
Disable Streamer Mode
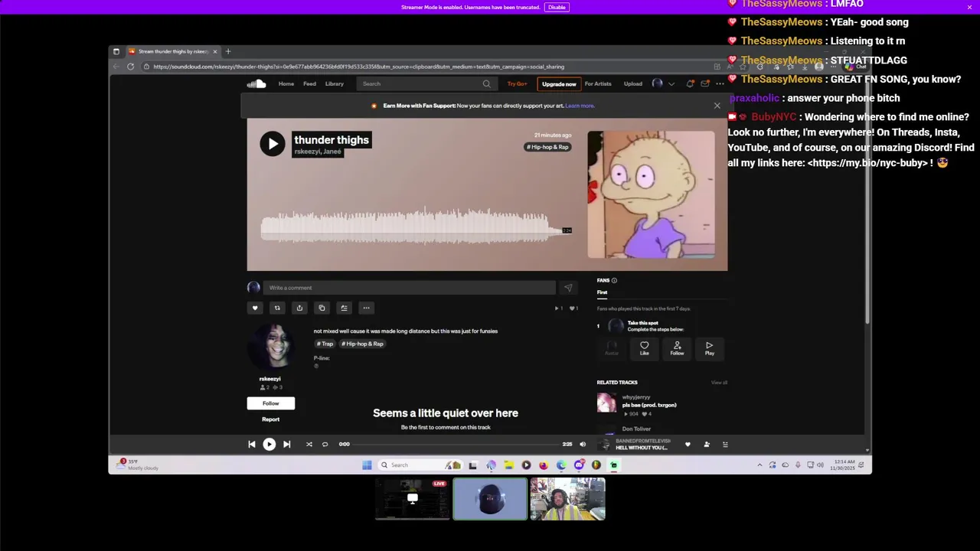557,7
